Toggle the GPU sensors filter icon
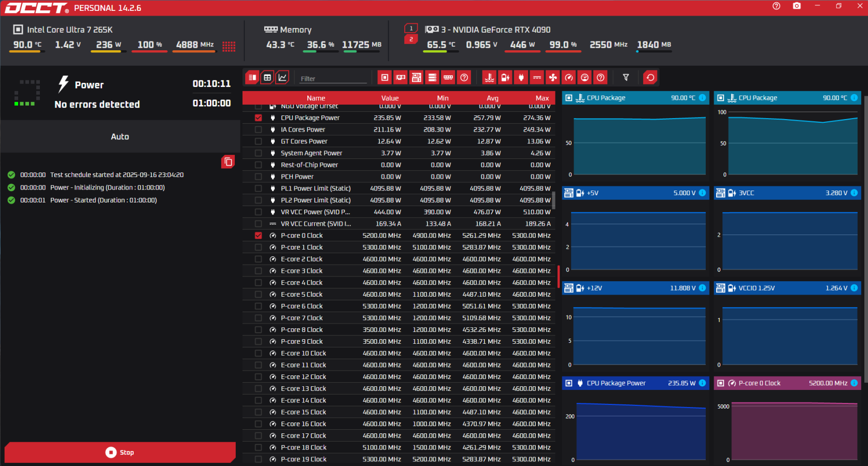The height and width of the screenshot is (466, 868). [401, 78]
